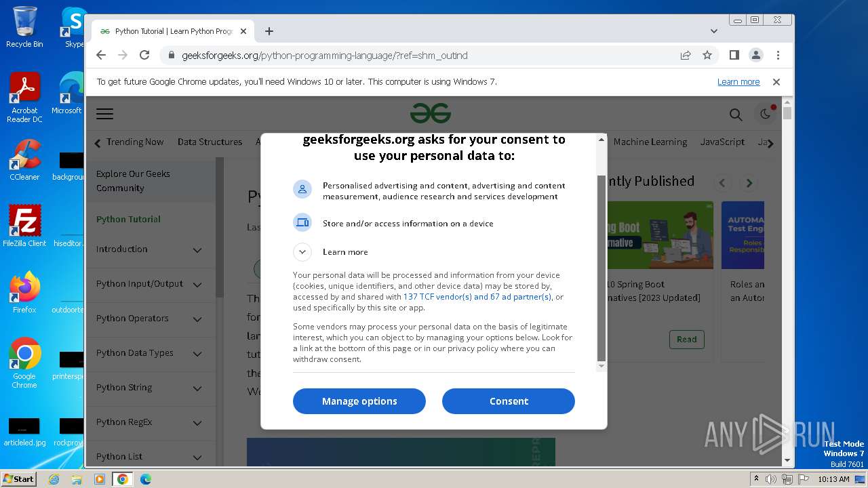This screenshot has width=868, height=488.
Task: Select the Python Tutorial browser tab
Action: click(173, 31)
